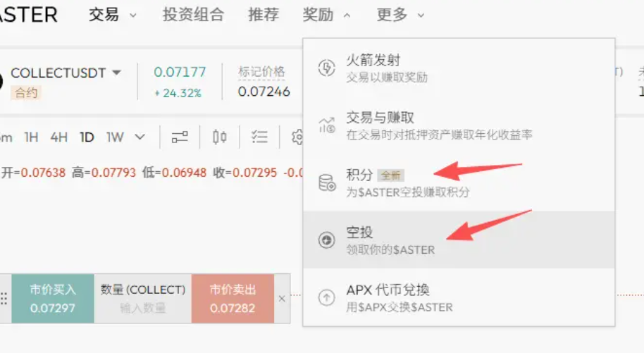Click the APX swap up-arrow icon
The height and width of the screenshot is (353, 644).
[x=326, y=297]
